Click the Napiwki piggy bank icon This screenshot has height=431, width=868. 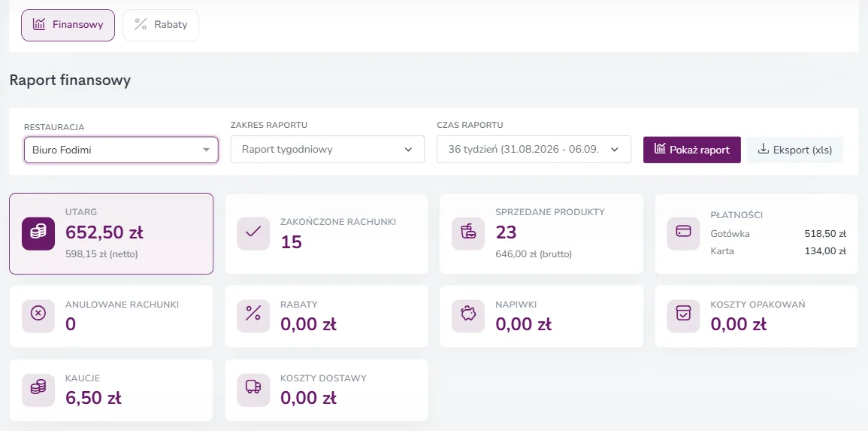click(x=468, y=317)
